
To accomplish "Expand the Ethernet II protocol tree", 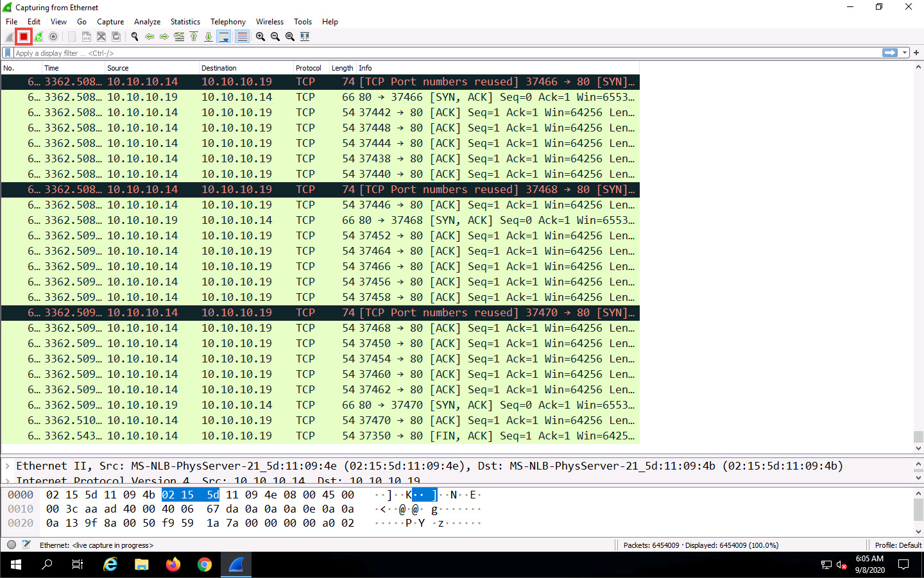I will coord(8,466).
